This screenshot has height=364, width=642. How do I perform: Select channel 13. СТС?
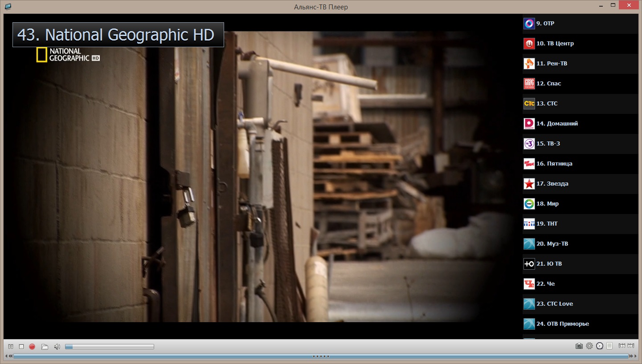(x=581, y=104)
